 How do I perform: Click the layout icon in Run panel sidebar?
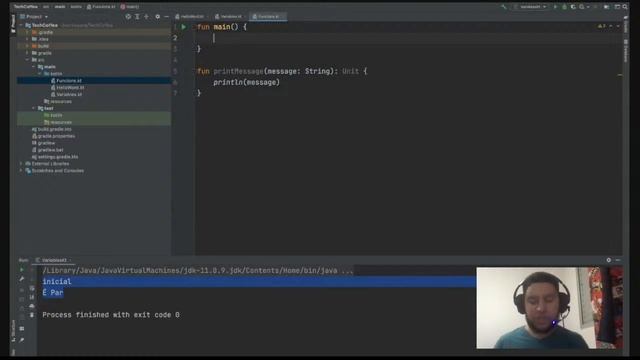22,329
